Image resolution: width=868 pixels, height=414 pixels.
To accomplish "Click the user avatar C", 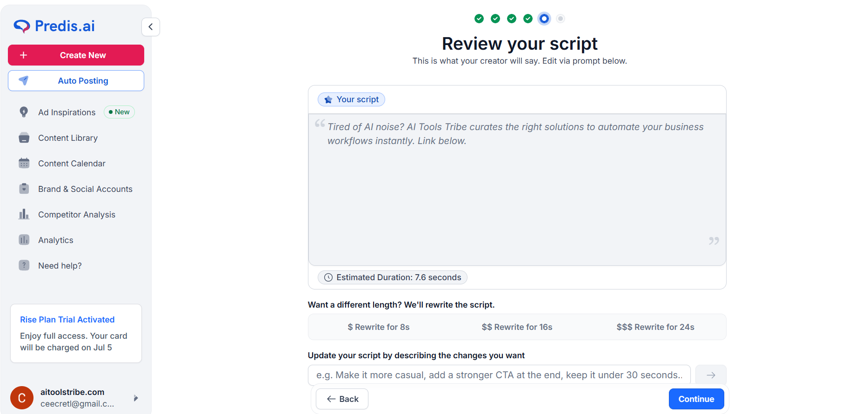I will tap(22, 398).
